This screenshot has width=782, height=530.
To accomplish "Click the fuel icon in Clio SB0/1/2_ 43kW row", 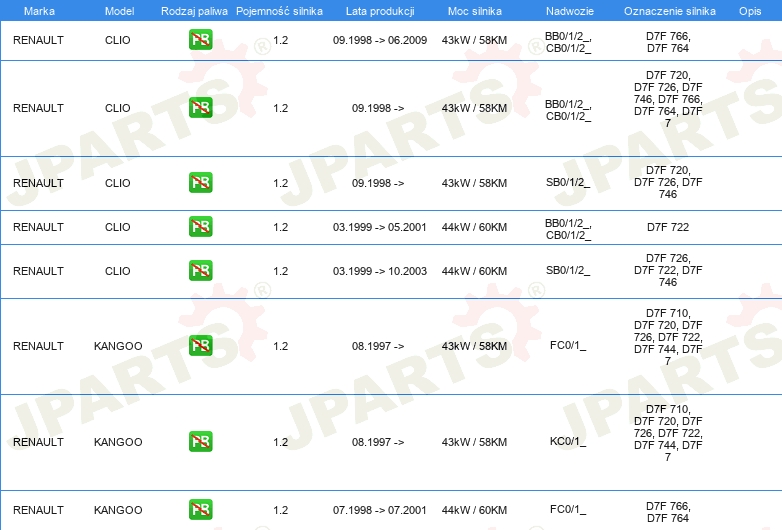I will (200, 182).
